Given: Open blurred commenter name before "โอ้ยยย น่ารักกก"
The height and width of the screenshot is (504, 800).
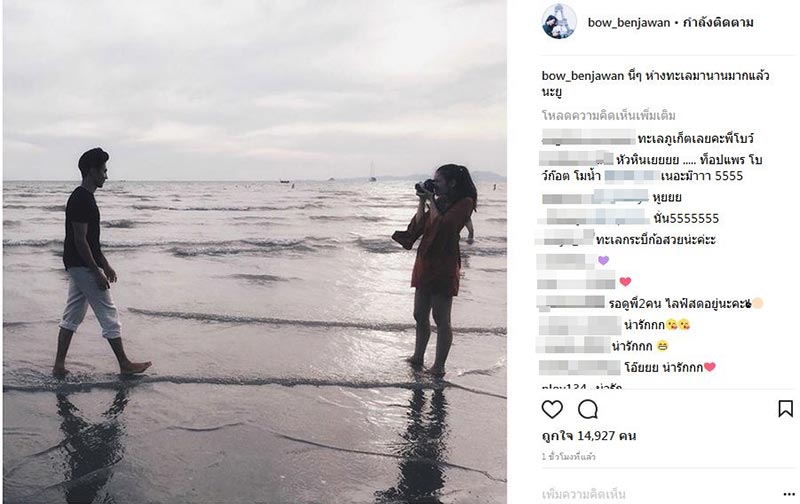Looking at the screenshot, I should pos(579,367).
